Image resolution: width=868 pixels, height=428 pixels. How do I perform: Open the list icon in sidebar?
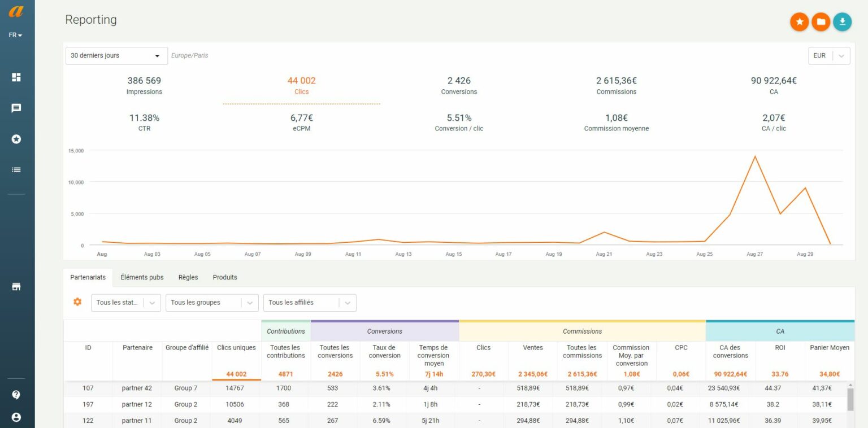coord(16,169)
